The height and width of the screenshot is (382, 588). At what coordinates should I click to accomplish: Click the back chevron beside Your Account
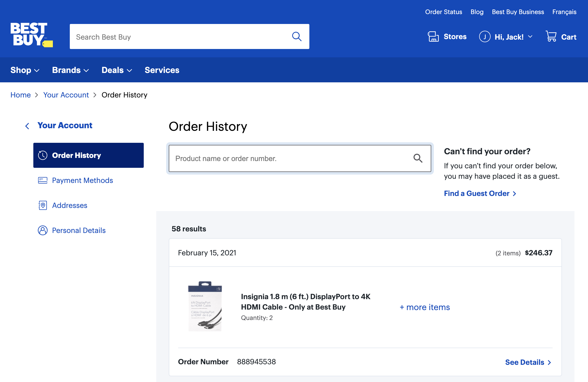click(27, 126)
